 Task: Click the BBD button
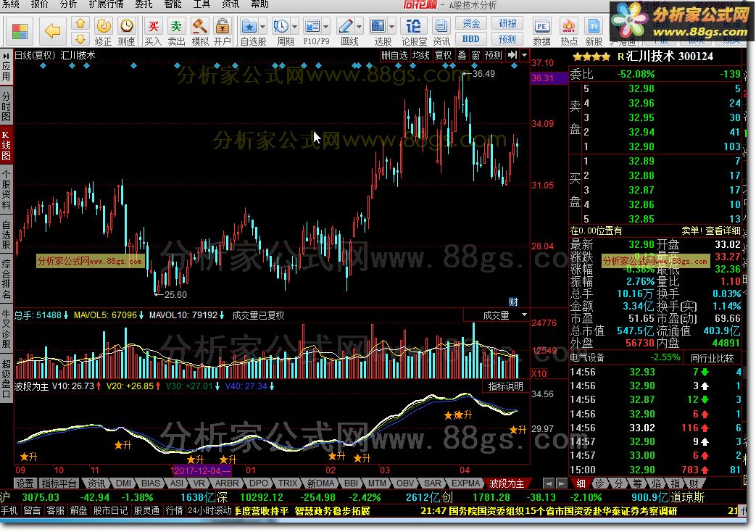(x=471, y=39)
